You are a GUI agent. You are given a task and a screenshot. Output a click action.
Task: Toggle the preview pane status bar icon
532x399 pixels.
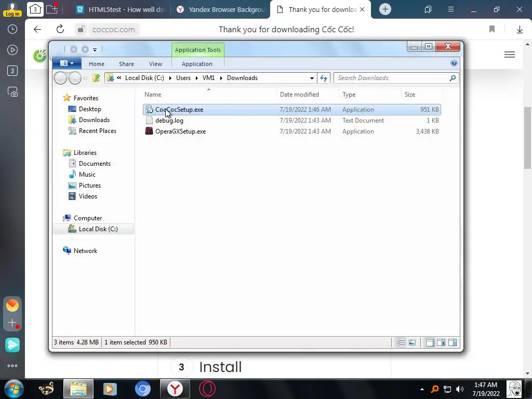point(453,343)
